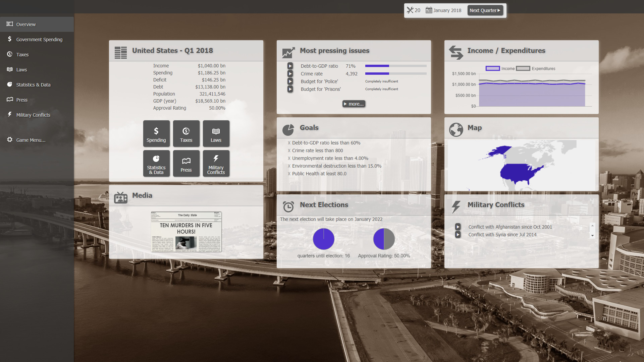The image size is (644, 362).
Task: Expand the Crime rate pressing issue
Action: click(290, 73)
